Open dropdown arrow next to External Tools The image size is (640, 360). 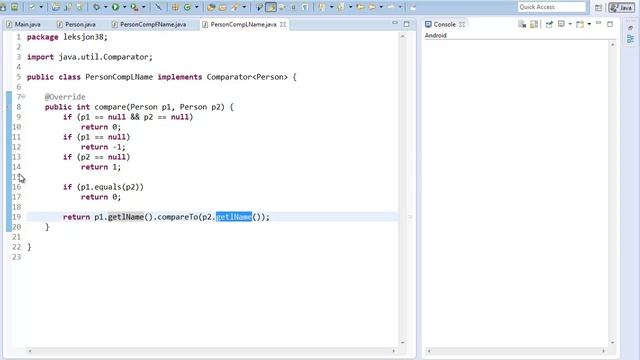pyautogui.click(x=143, y=7)
